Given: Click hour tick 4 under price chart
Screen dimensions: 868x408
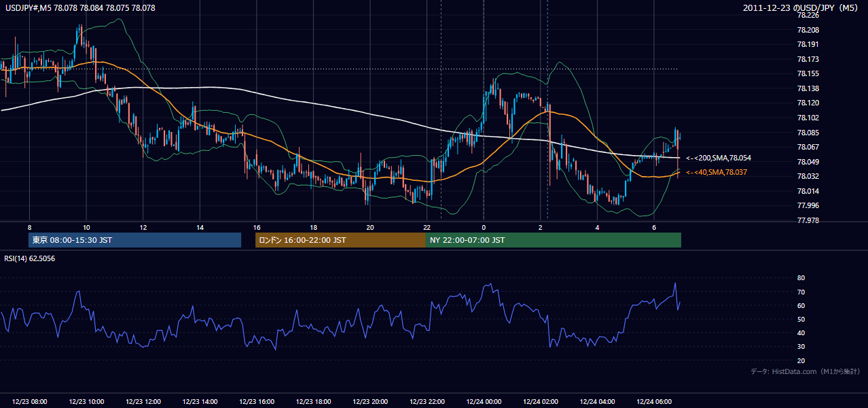Looking at the screenshot, I should (x=597, y=227).
